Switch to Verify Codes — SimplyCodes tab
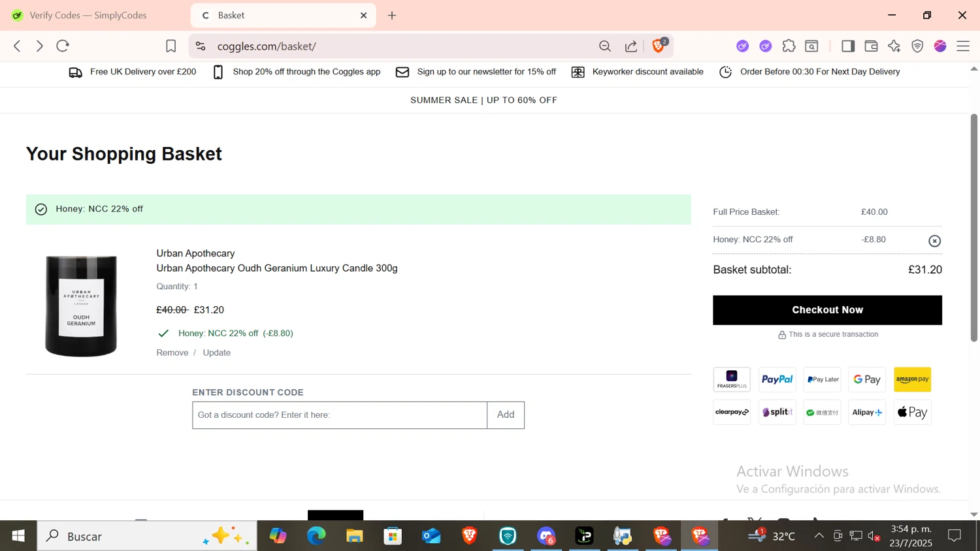 (x=88, y=15)
